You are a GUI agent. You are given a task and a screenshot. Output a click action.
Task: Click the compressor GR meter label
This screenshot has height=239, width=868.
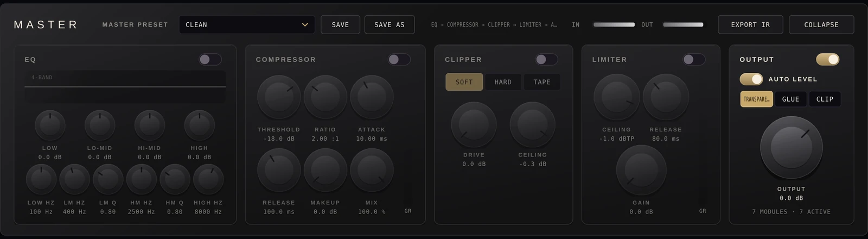click(x=408, y=211)
